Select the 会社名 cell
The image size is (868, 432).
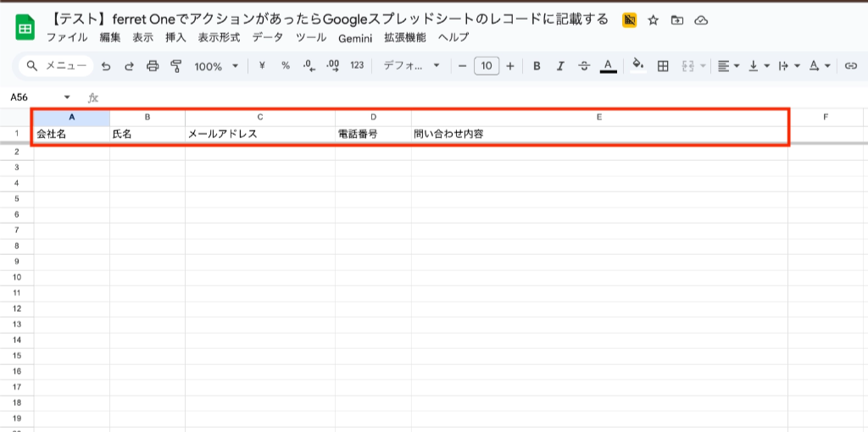click(x=72, y=134)
